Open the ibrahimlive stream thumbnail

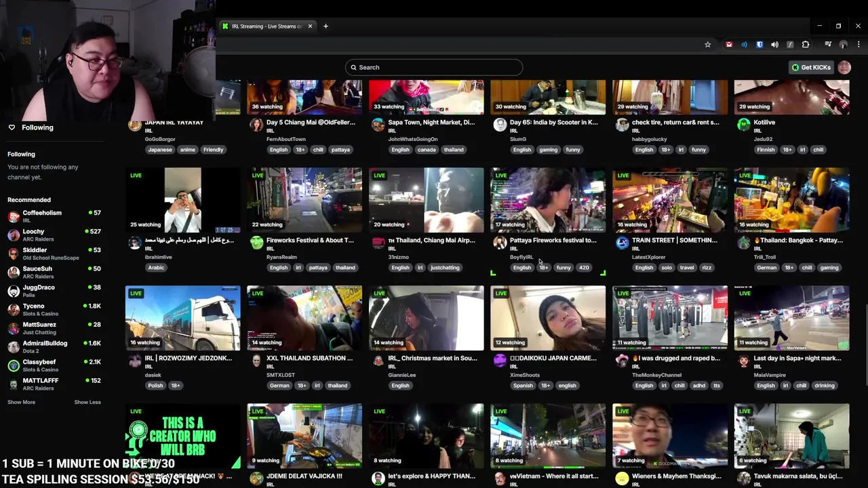coord(182,200)
